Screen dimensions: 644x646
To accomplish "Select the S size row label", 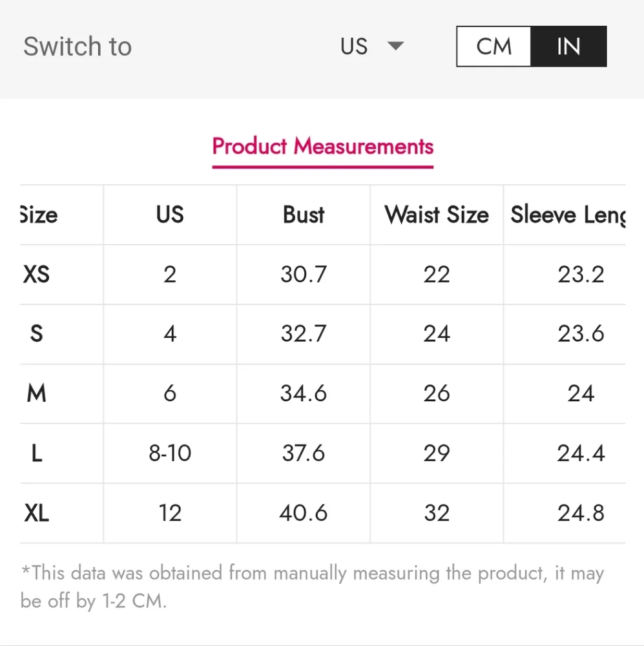I will click(37, 334).
